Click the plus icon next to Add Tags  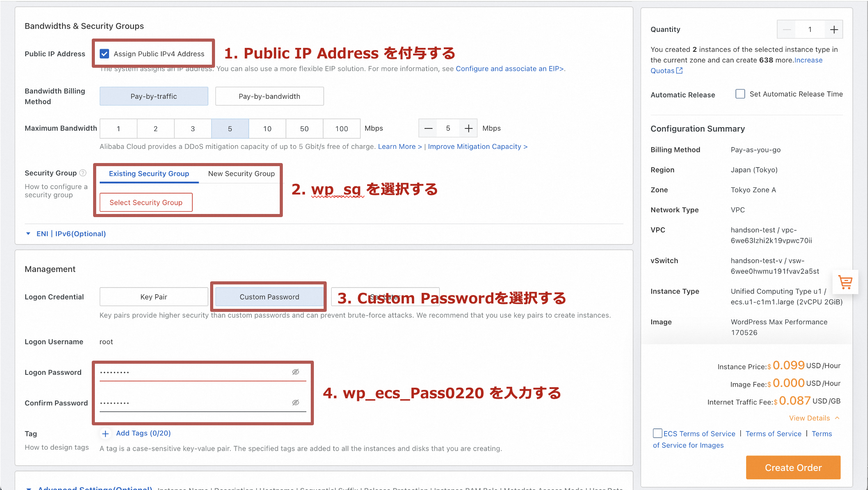click(x=106, y=434)
